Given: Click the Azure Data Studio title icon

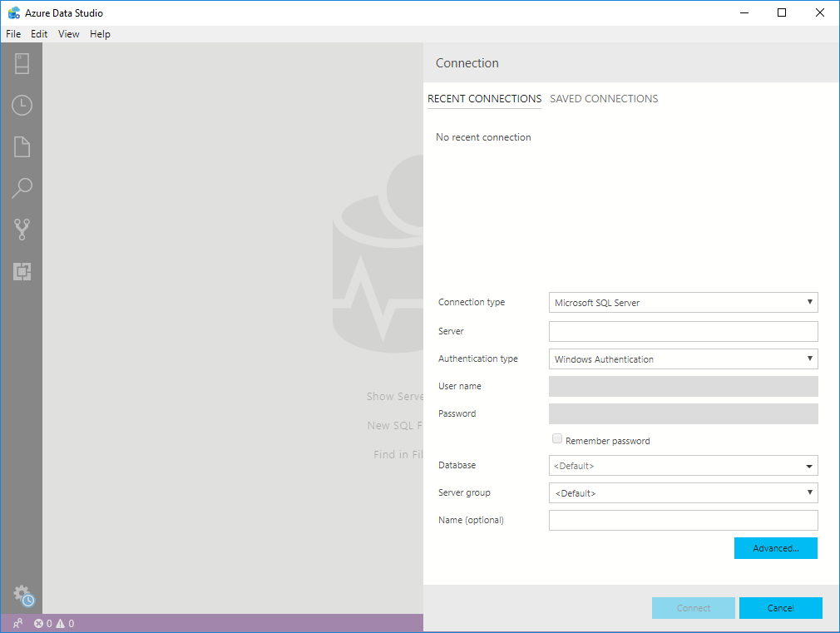Looking at the screenshot, I should click(x=14, y=12).
